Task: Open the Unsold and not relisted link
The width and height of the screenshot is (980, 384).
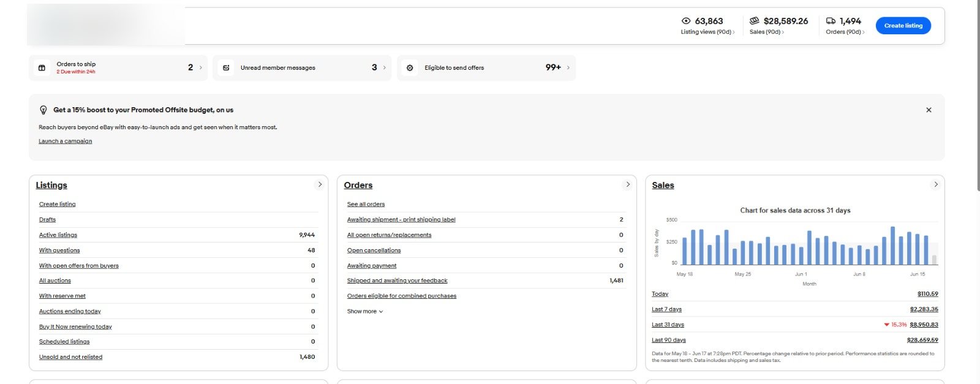Action: tap(70, 357)
